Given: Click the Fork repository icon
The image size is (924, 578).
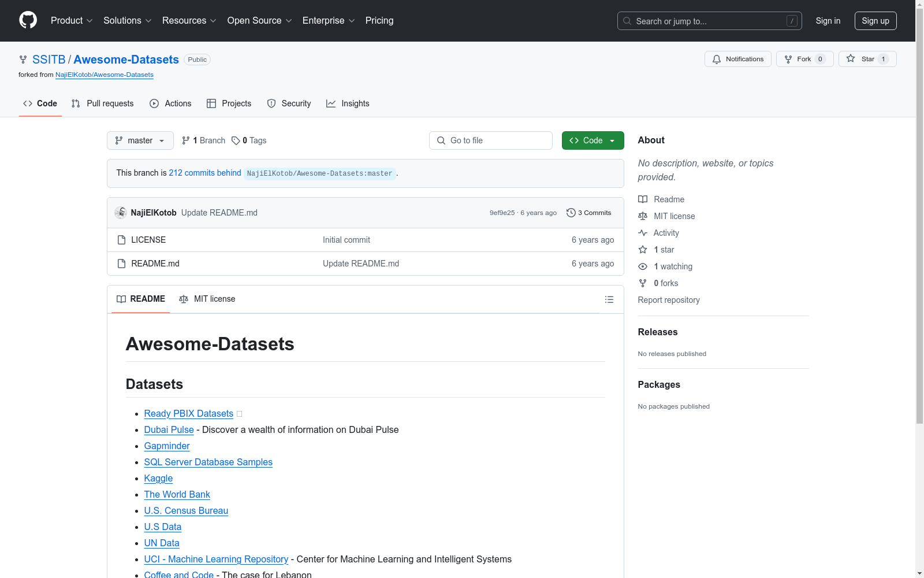Looking at the screenshot, I should click(788, 59).
